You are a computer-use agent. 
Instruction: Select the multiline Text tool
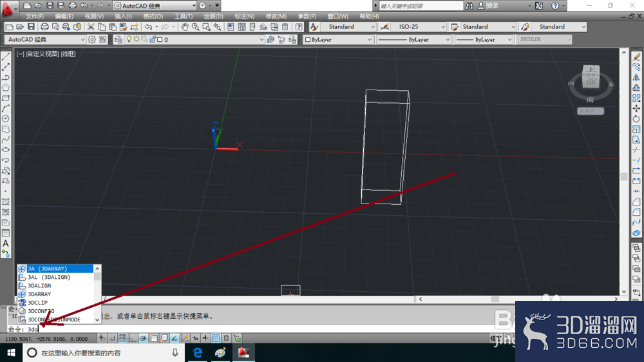point(6,243)
